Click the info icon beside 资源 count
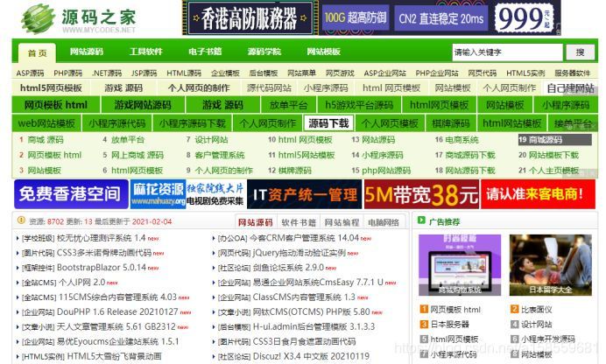 click(21, 220)
